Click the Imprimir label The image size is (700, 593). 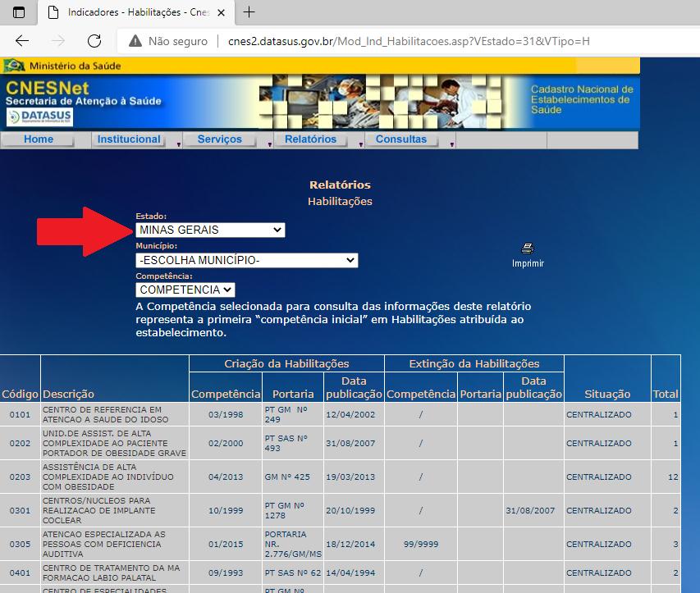tap(528, 263)
